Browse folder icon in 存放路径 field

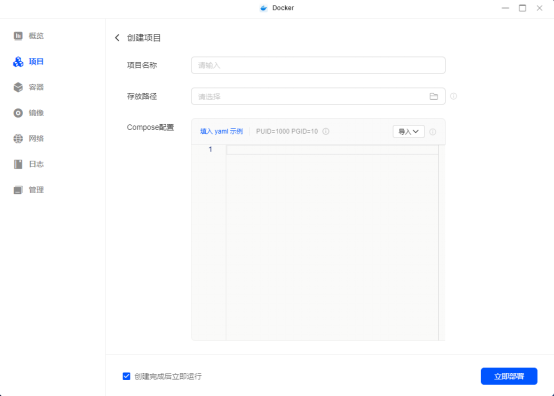tap(434, 96)
